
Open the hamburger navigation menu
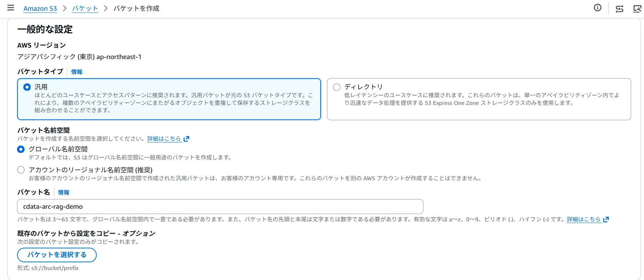coord(11,8)
